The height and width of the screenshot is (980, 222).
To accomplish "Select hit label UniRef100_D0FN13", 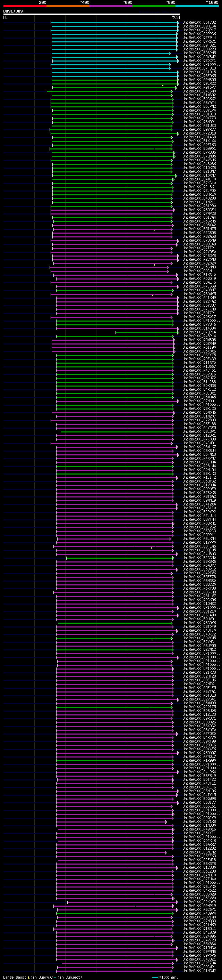I will tap(199, 455).
